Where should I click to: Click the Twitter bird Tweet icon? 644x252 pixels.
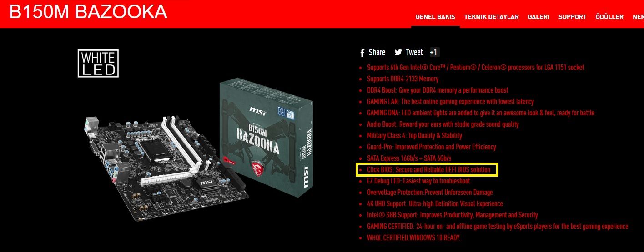click(398, 53)
